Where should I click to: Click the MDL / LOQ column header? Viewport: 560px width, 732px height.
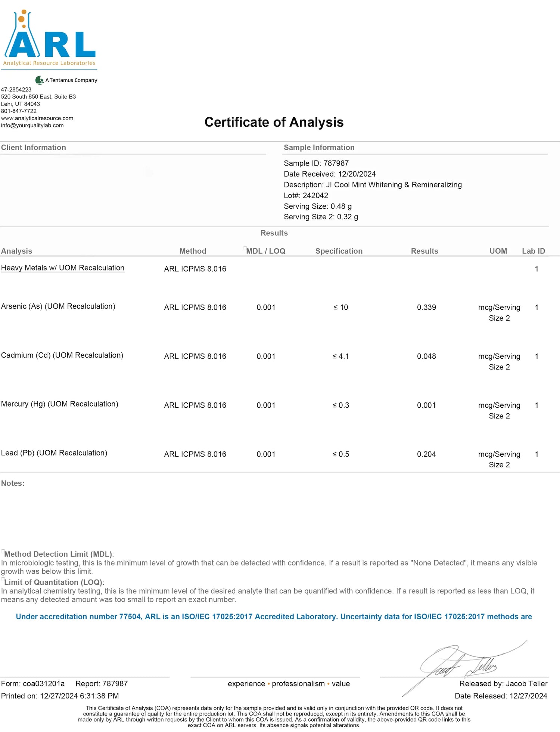tap(265, 251)
